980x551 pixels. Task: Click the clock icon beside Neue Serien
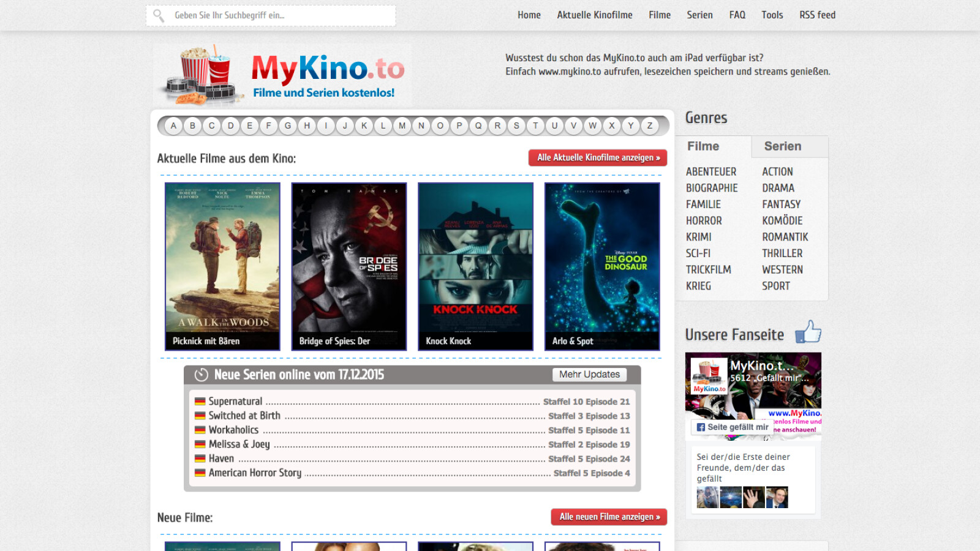(x=202, y=375)
